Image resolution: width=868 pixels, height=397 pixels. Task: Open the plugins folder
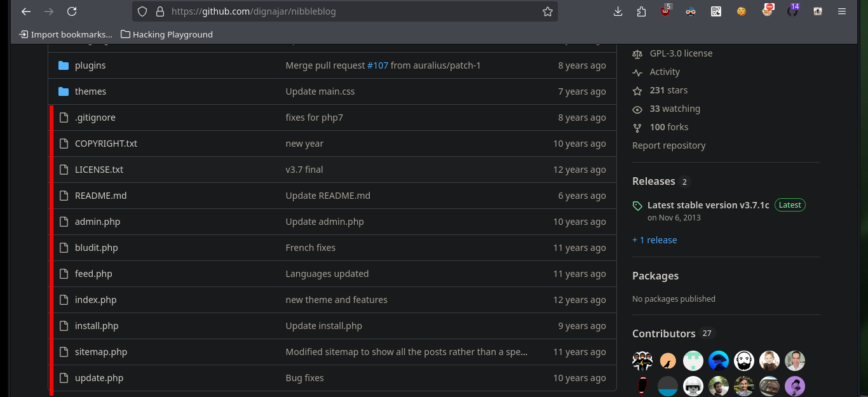pos(90,65)
